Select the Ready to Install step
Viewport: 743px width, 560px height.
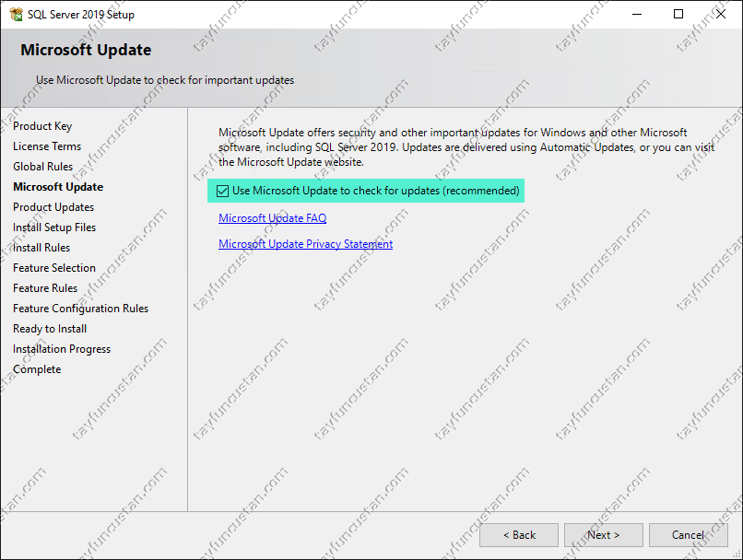click(50, 329)
